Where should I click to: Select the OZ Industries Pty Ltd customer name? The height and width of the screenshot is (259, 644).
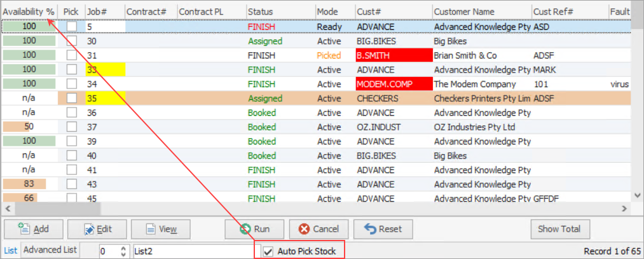pos(474,127)
